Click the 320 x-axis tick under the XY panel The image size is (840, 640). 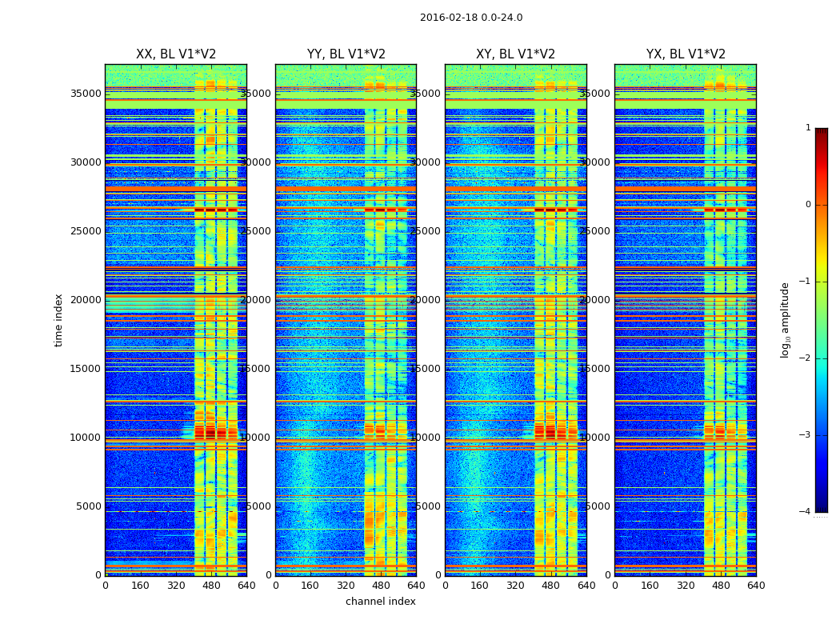(x=515, y=585)
